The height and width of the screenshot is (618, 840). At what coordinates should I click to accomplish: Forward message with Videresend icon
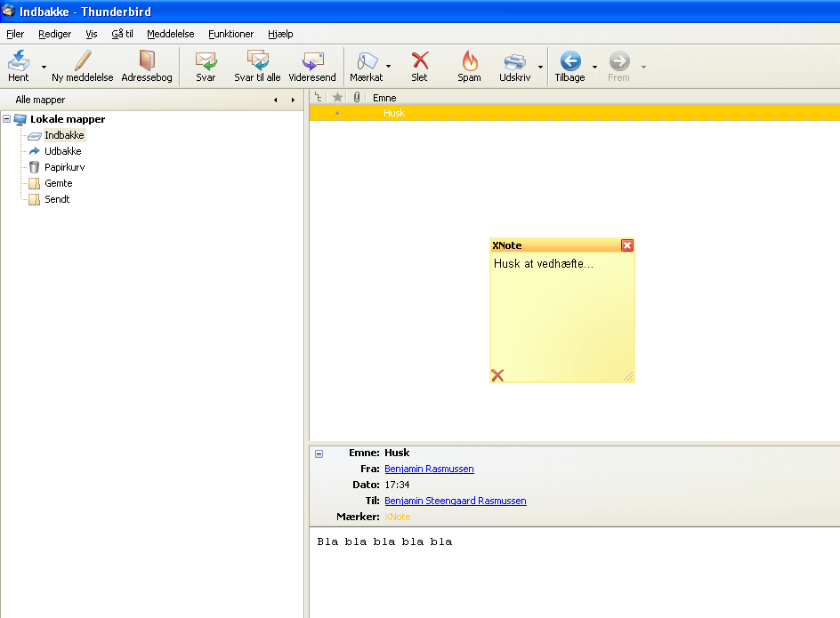312,61
